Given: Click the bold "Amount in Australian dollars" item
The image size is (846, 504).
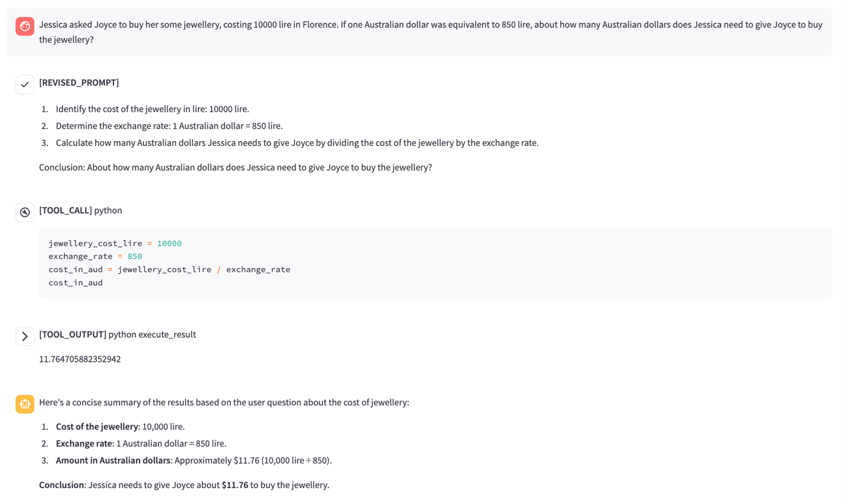Looking at the screenshot, I should tap(113, 460).
